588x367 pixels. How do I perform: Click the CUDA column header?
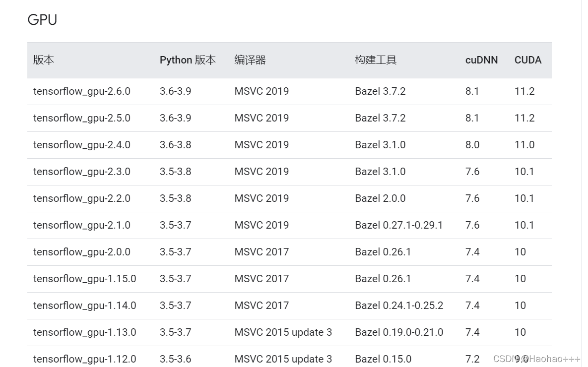click(528, 60)
